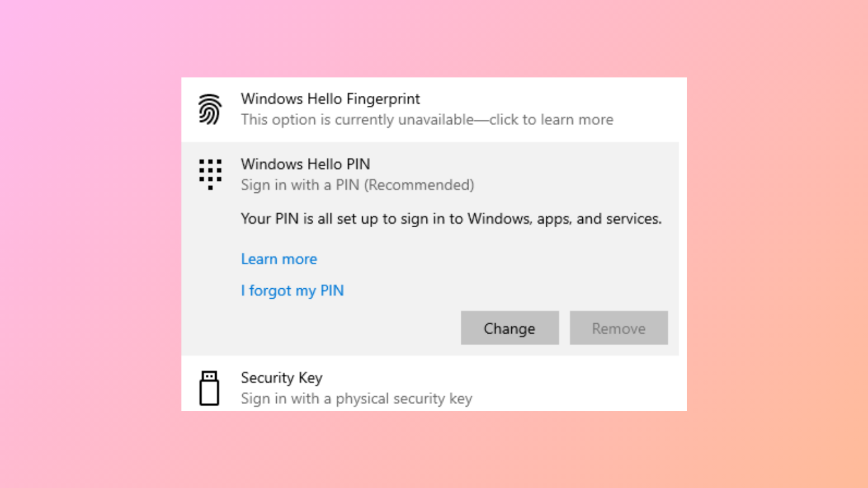This screenshot has width=868, height=488.
Task: Click the fingerprint unavailable learn more text
Action: [x=427, y=119]
